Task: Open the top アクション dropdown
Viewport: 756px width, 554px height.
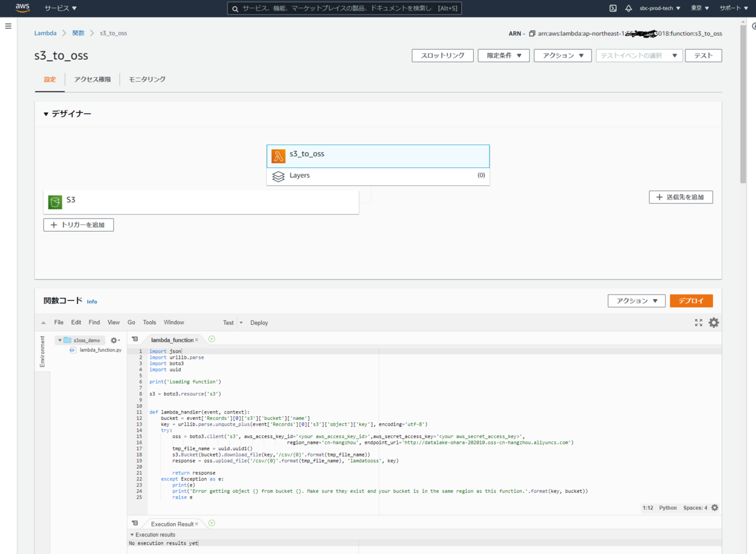Action: [563, 55]
